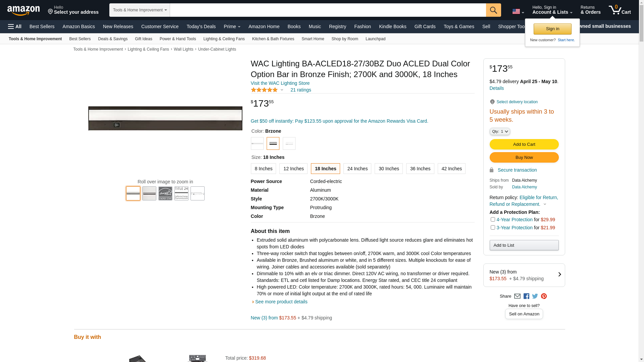Check the 3-Year Protection plan box
Viewport: 644px width, 362px height.
[493, 228]
